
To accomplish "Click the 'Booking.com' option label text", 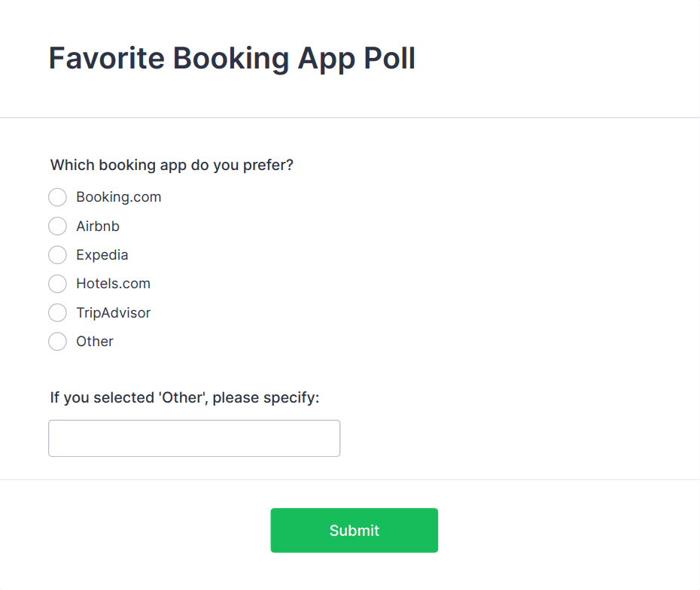I will pos(118,197).
